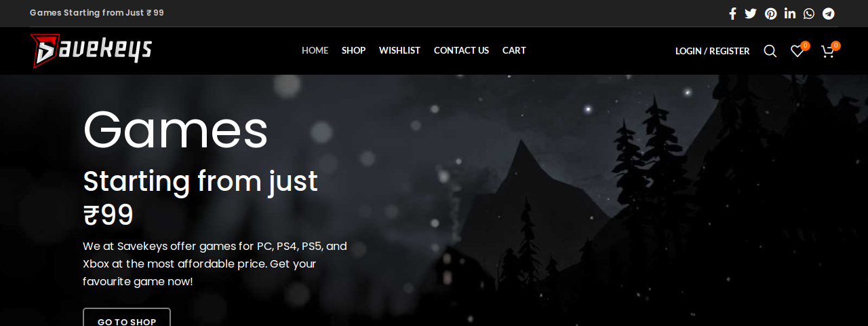This screenshot has height=326, width=868.
Task: Open the WhatsApp social icon
Action: point(809,14)
